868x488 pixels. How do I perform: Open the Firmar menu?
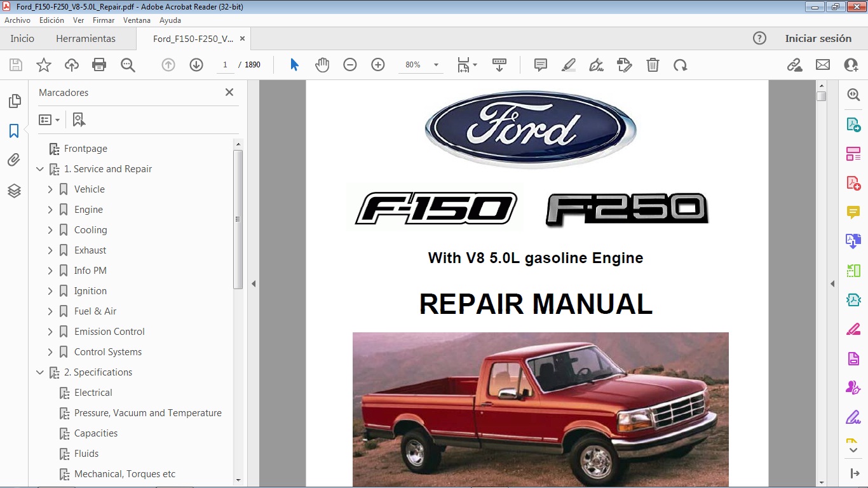pyautogui.click(x=104, y=20)
